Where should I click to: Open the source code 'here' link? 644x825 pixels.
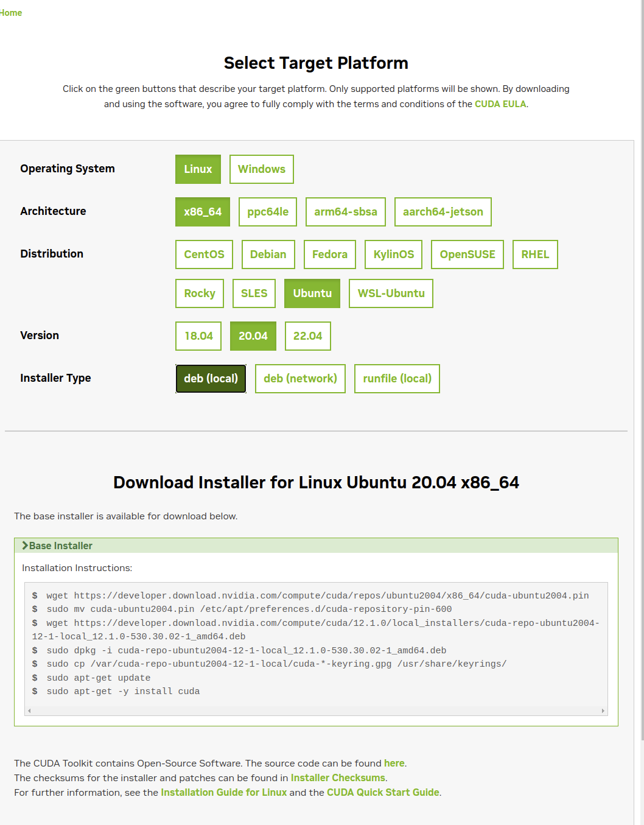(394, 764)
